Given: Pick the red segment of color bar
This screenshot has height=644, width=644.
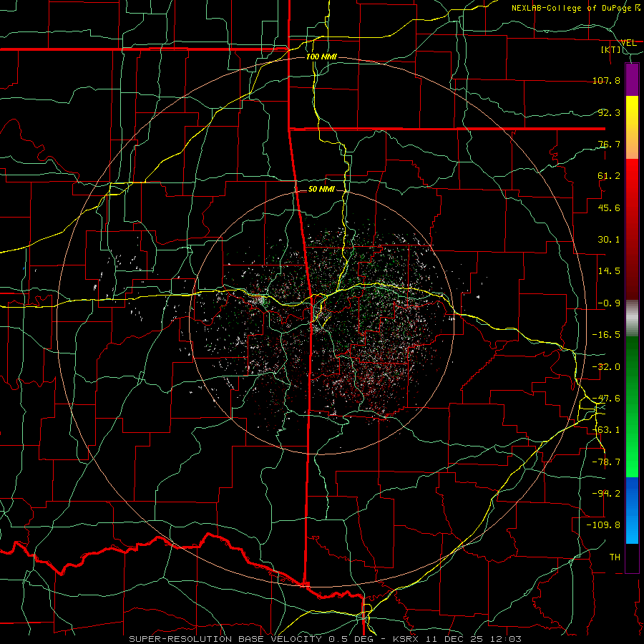Looking at the screenshot, I should (x=632, y=229).
